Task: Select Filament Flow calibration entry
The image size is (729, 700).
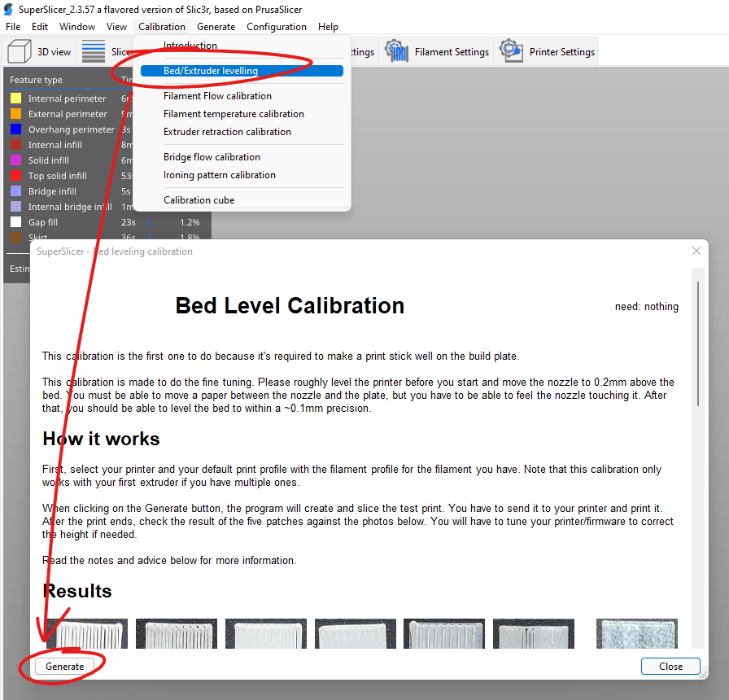Action: pyautogui.click(x=242, y=96)
